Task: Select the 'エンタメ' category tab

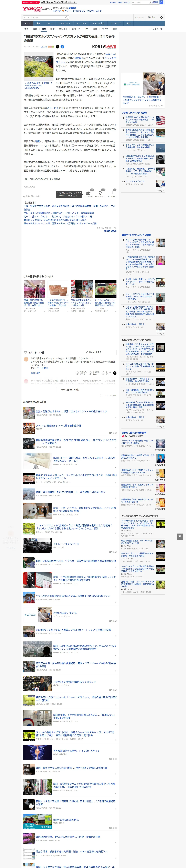Action: point(63,29)
